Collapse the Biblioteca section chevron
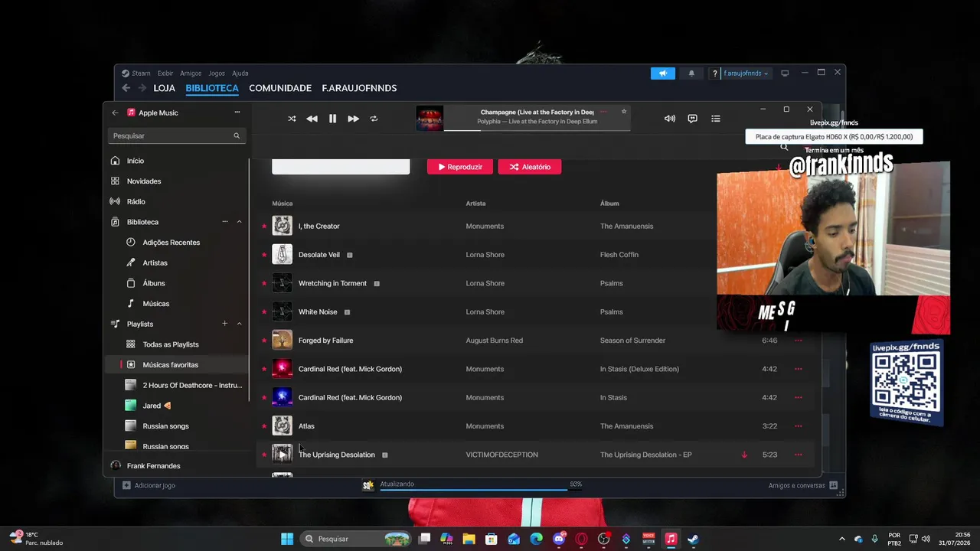 pos(239,222)
